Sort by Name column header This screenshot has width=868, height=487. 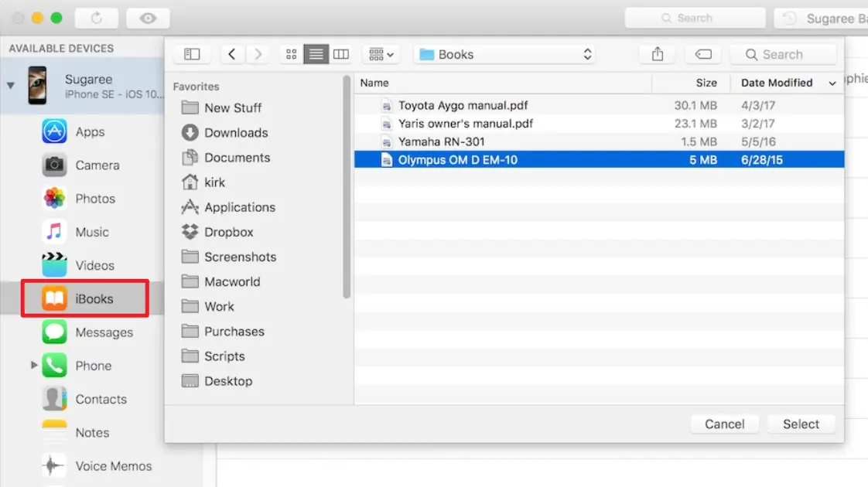click(503, 83)
